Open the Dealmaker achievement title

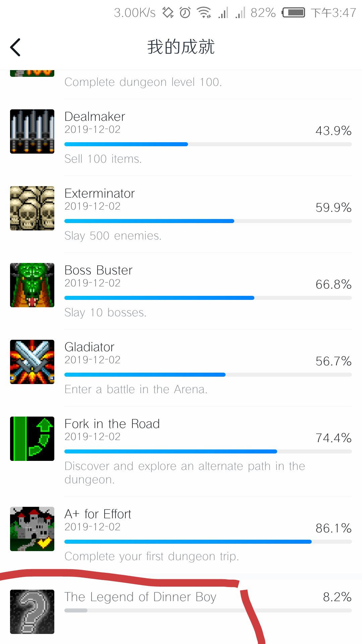(95, 117)
